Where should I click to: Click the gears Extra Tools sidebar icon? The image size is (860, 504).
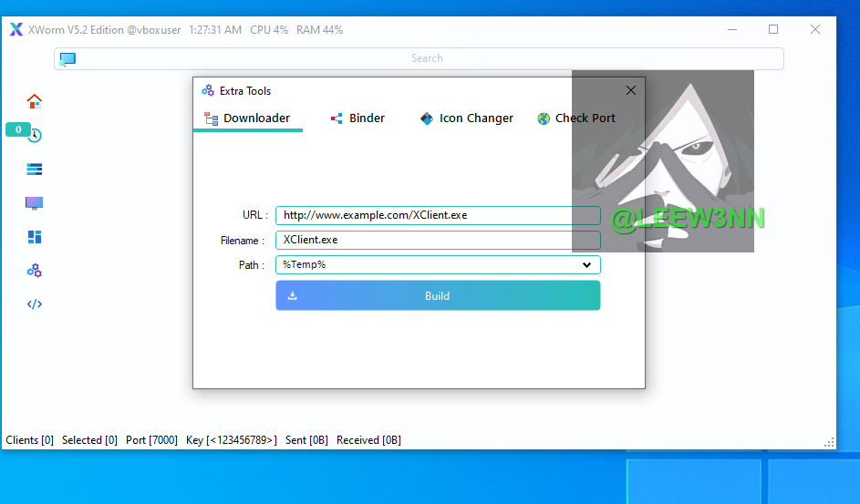click(x=35, y=271)
